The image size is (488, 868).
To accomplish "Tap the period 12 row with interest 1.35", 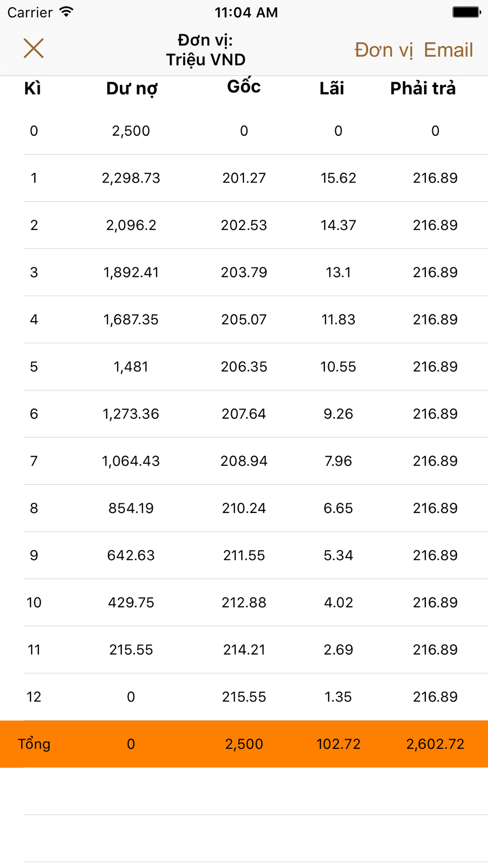I will point(244,697).
